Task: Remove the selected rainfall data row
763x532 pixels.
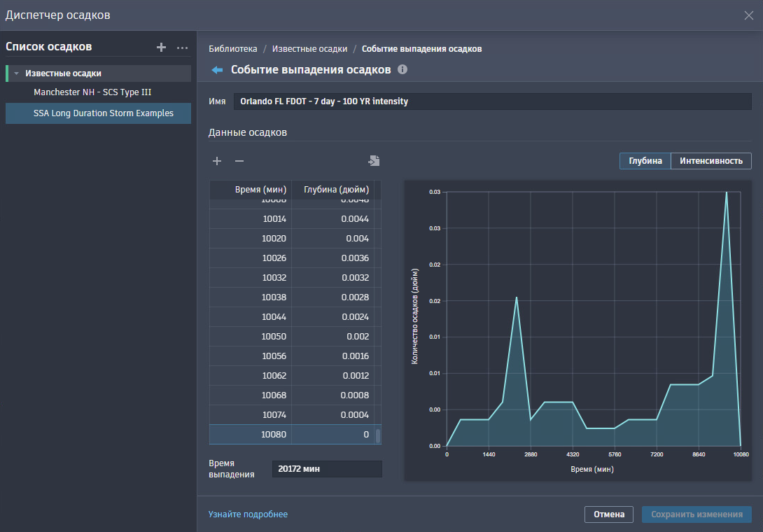Action: [x=239, y=161]
